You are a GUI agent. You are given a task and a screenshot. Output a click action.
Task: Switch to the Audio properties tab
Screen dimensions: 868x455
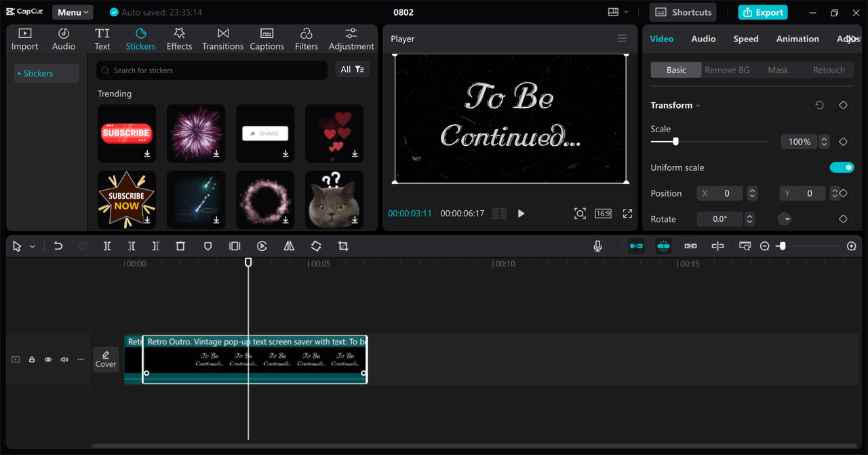point(703,39)
